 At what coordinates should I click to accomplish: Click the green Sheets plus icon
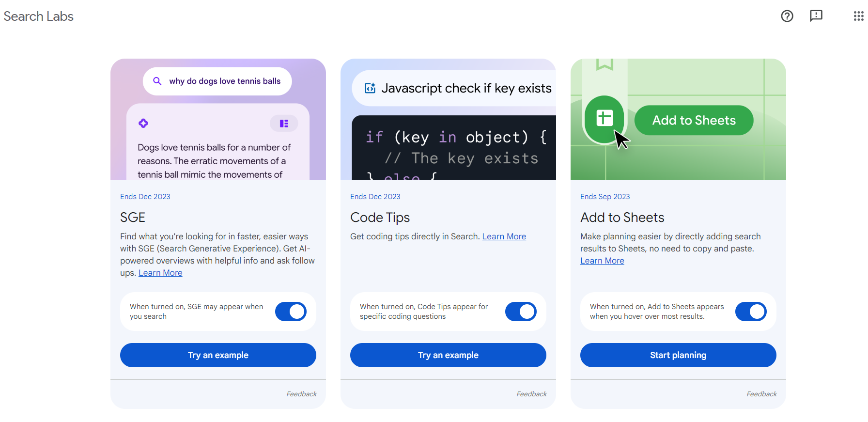click(604, 118)
